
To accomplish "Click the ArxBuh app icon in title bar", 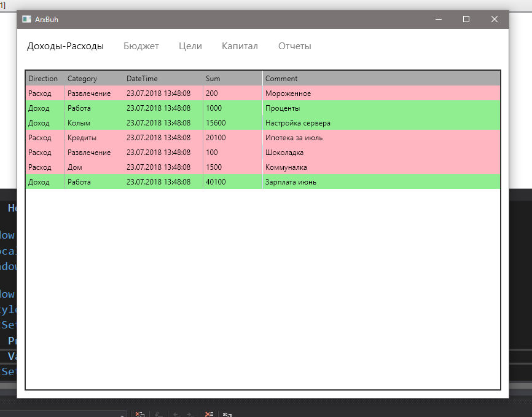I will pos(26,19).
